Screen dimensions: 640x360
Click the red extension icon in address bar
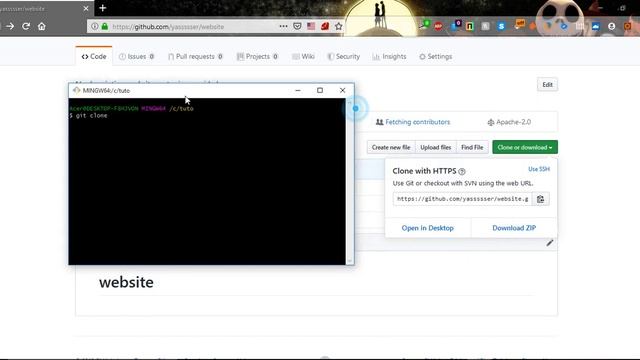pos(325,27)
